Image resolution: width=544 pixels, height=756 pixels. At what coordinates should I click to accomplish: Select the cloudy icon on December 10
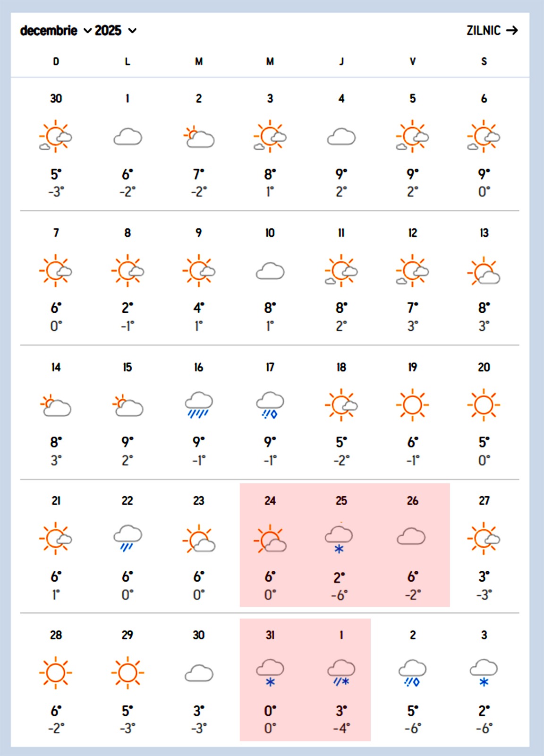pyautogui.click(x=270, y=271)
